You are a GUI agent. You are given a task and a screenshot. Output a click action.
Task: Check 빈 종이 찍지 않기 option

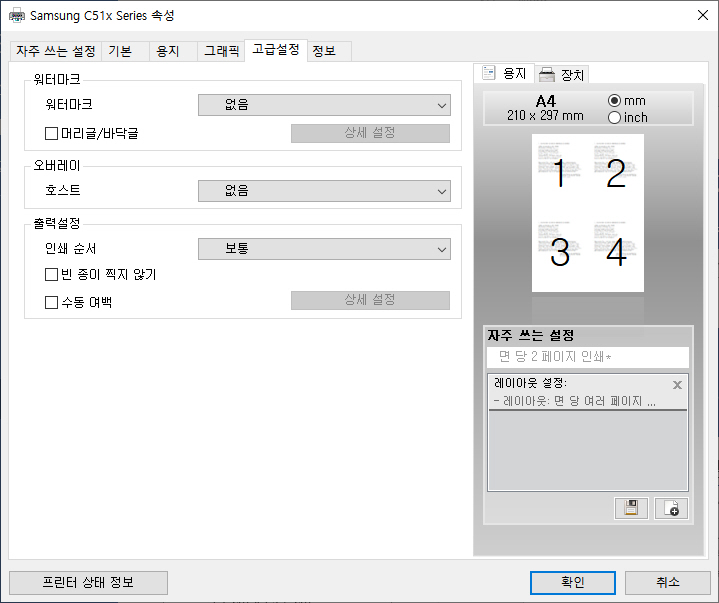[x=51, y=275]
